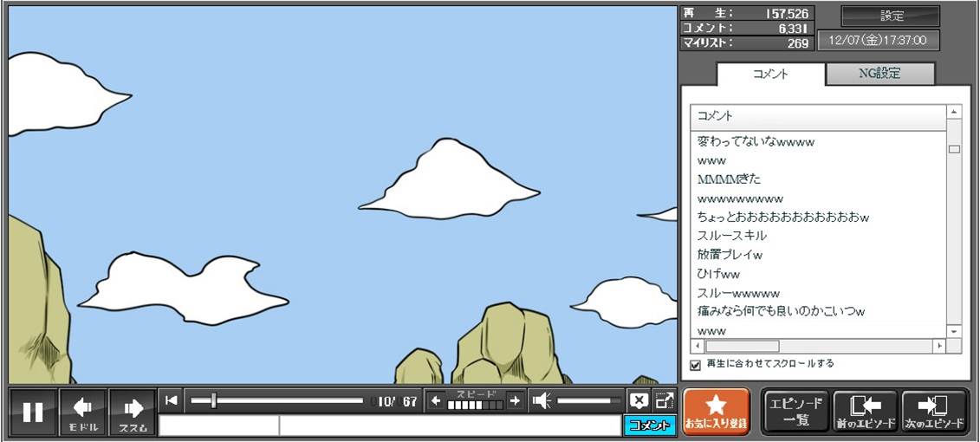Decrease playback speed with left arrow
This screenshot has width=980, height=442.
(x=436, y=400)
